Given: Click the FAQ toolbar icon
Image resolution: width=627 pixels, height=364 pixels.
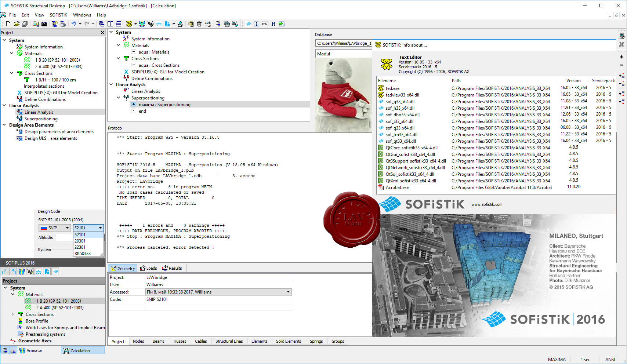Looking at the screenshot, I should (265, 24).
